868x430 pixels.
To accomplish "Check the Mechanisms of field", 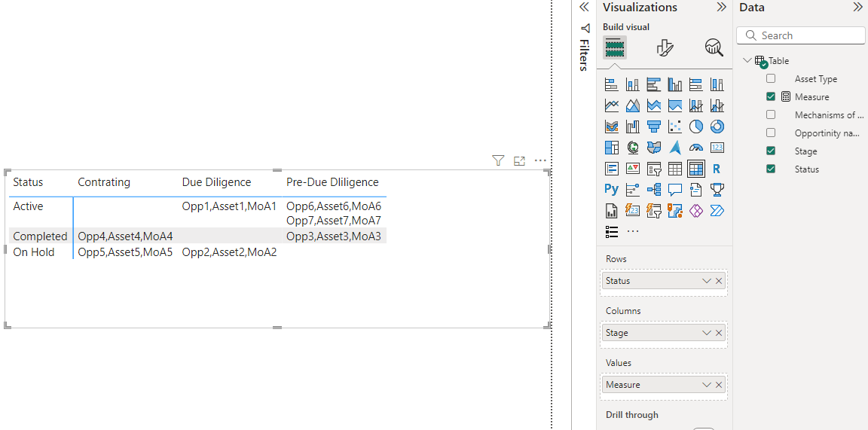I will coord(771,115).
